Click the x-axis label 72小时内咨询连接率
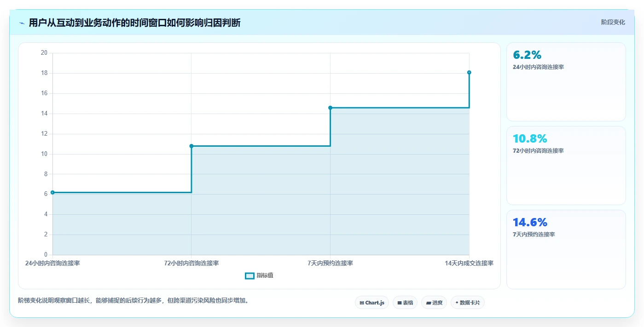This screenshot has height=327, width=644. click(x=191, y=264)
